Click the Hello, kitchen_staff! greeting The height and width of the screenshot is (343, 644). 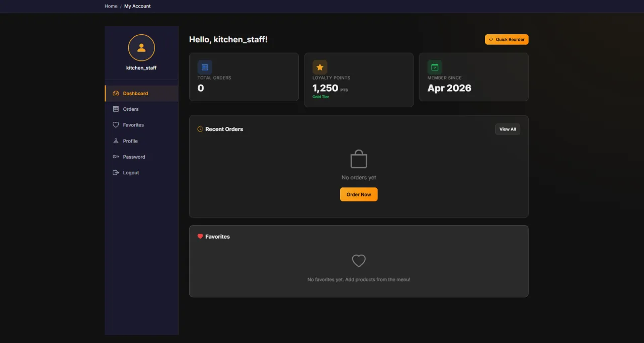pyautogui.click(x=228, y=39)
